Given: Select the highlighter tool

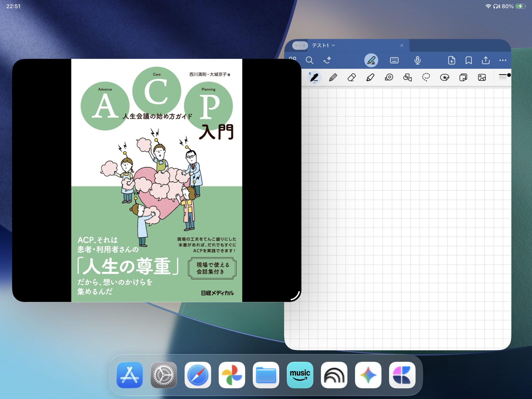Looking at the screenshot, I should tap(370, 77).
